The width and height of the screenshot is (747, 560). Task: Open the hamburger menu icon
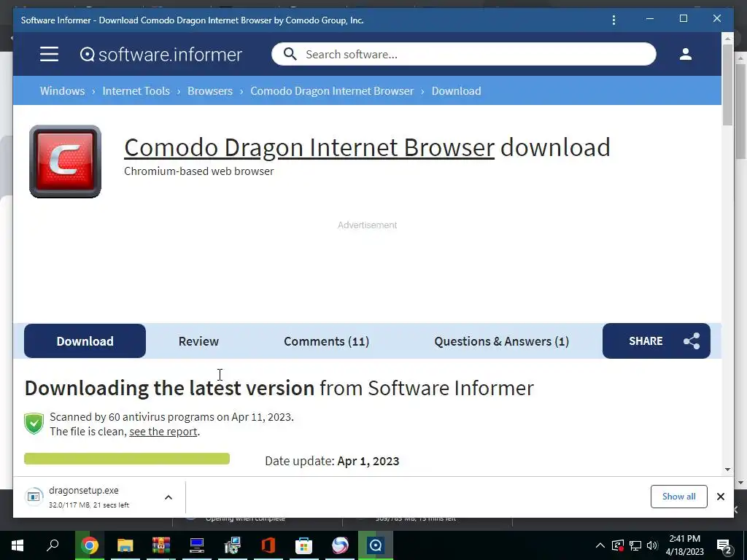pos(49,54)
